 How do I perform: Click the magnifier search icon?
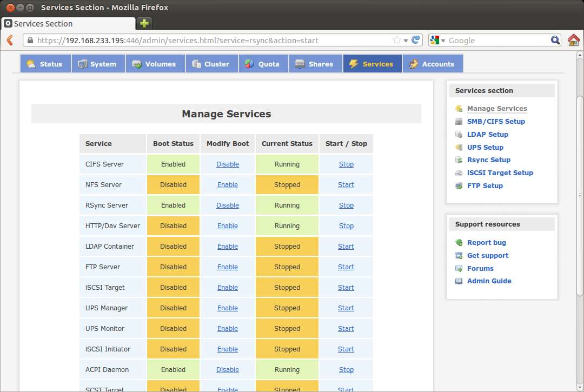point(555,40)
